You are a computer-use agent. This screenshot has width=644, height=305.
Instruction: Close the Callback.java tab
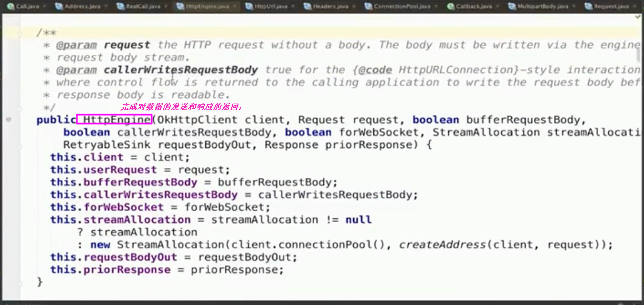pyautogui.click(x=498, y=7)
